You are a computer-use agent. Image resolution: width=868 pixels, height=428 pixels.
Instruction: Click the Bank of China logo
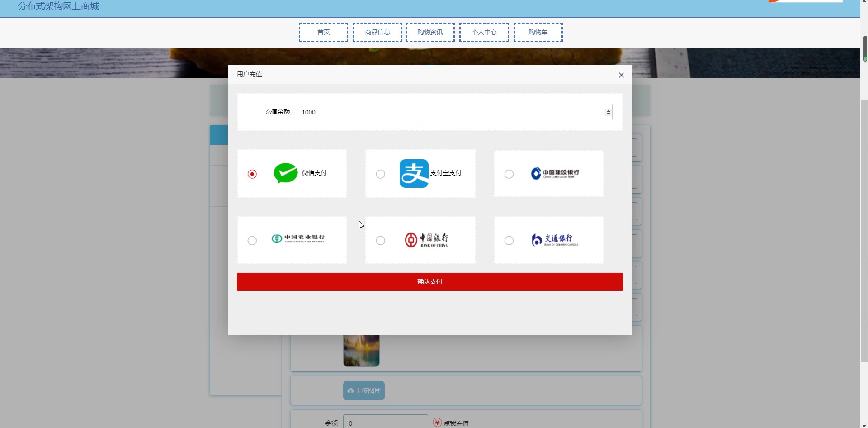426,240
